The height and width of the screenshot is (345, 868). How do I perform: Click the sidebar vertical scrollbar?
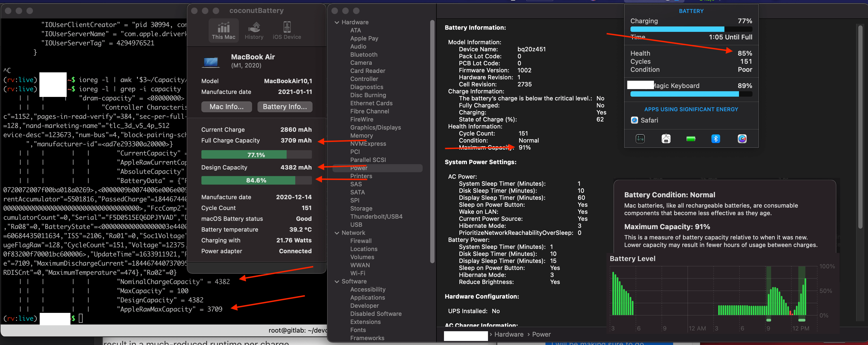click(x=432, y=141)
